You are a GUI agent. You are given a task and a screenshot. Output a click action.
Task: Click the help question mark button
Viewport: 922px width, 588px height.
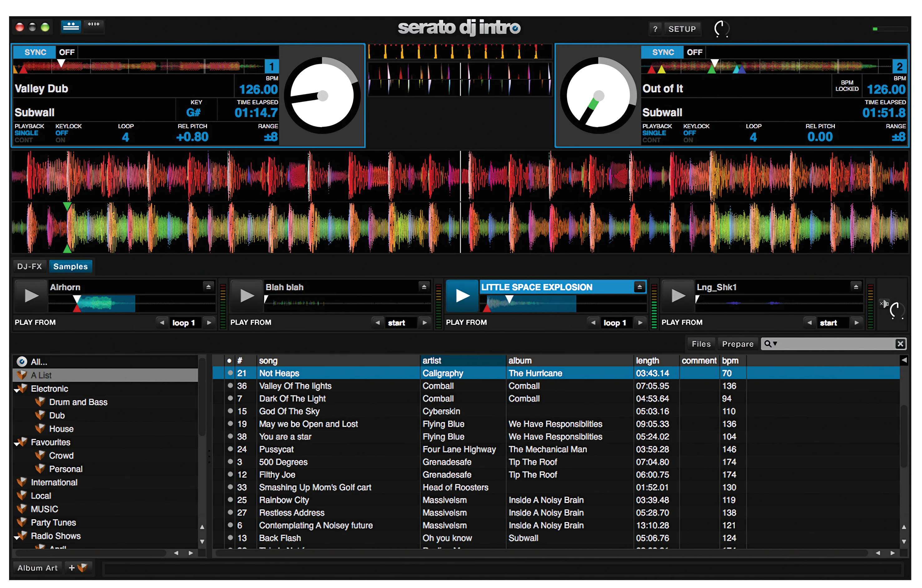655,29
